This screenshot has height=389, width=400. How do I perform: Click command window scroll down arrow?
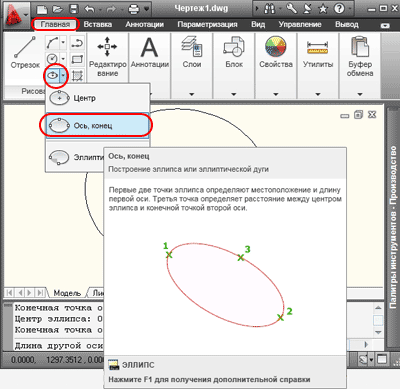(378, 332)
